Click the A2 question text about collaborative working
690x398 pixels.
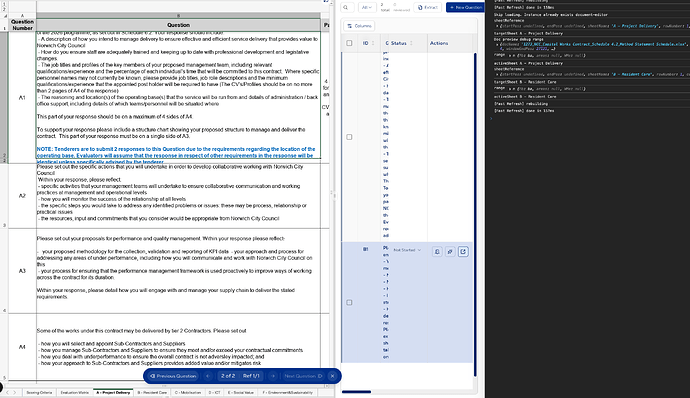point(172,192)
